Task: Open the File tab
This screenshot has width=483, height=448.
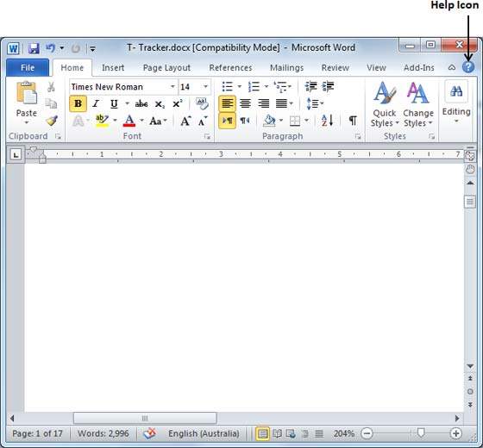Action: pyautogui.click(x=28, y=67)
